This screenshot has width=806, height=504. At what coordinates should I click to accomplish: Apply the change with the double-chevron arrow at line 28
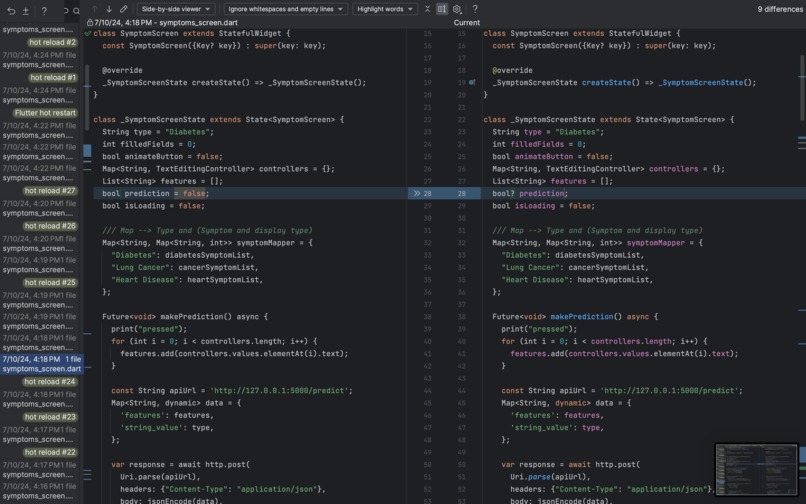[x=416, y=193]
